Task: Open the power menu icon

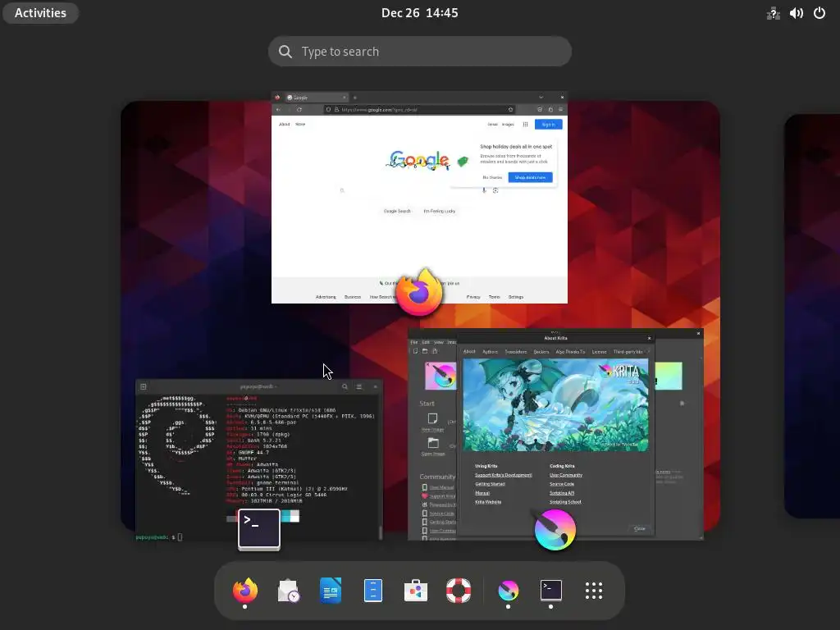Action: (x=819, y=13)
